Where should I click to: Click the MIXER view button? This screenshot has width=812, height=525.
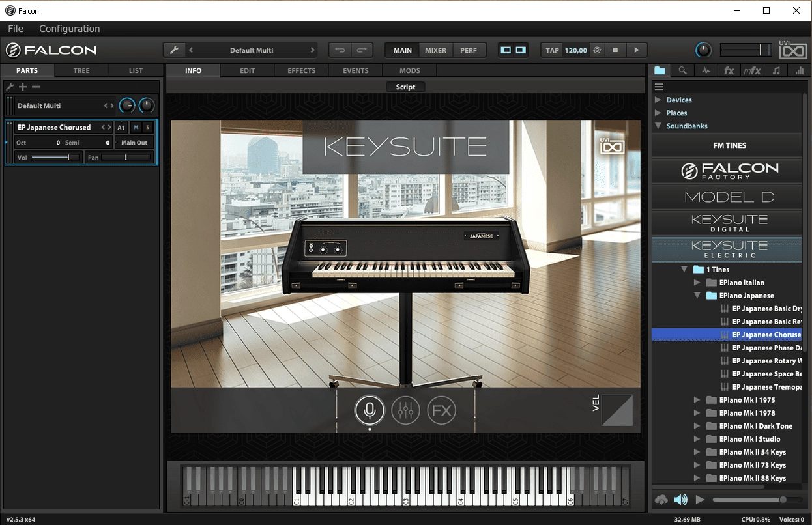(x=436, y=50)
